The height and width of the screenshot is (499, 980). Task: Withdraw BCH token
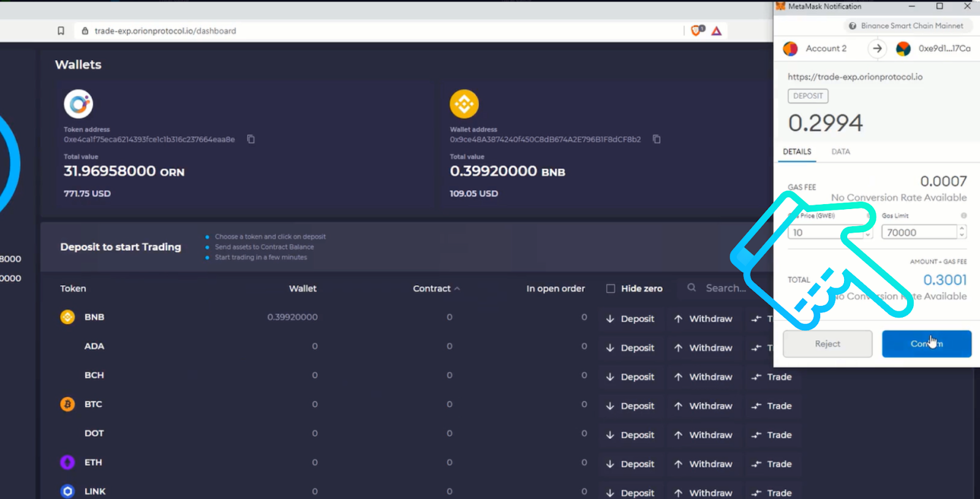click(x=703, y=377)
